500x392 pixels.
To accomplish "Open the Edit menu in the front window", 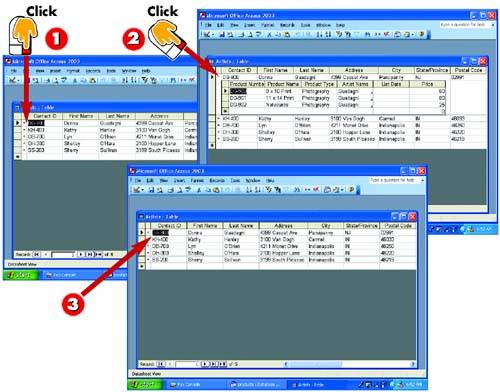I will pos(150,180).
